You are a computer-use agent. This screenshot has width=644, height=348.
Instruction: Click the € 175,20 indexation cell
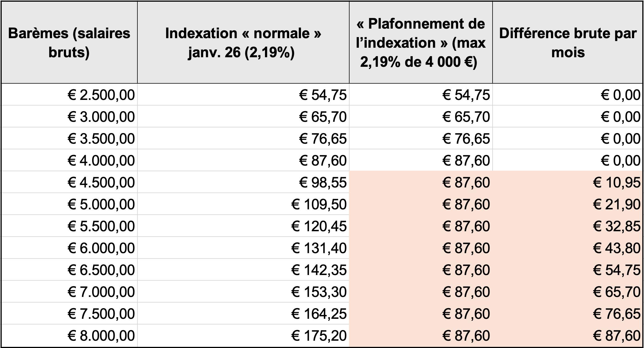pyautogui.click(x=319, y=336)
